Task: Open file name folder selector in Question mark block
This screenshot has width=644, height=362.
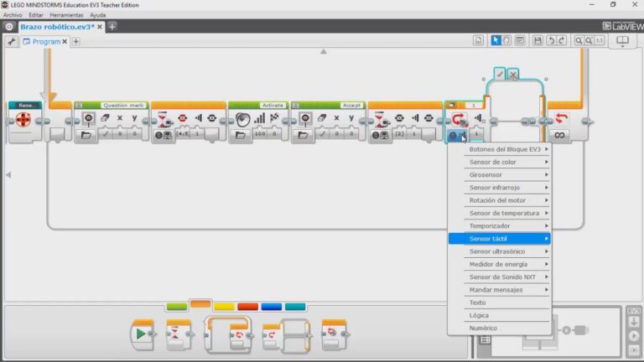Action: pyautogui.click(x=86, y=135)
